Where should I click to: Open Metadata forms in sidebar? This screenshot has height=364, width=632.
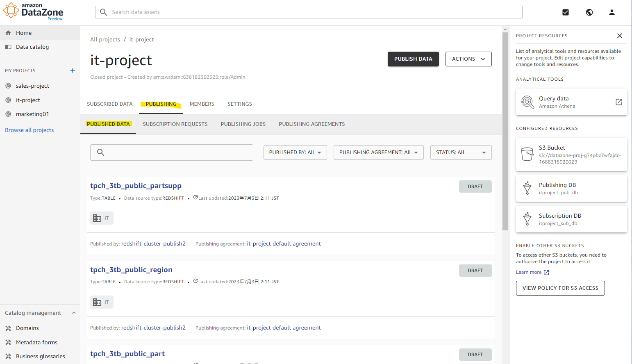tap(40, 342)
